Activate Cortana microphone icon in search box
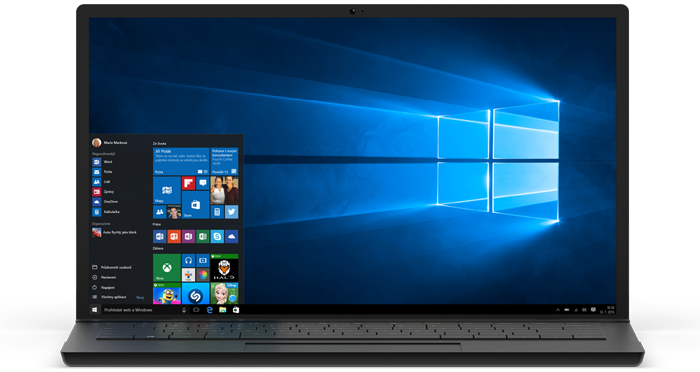700x372 pixels. [x=183, y=309]
